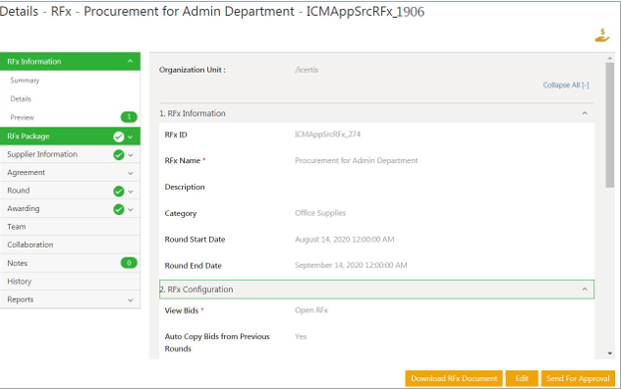This screenshot has width=621, height=389.
Task: Click green checkmark on Round row
Action: pyautogui.click(x=118, y=191)
